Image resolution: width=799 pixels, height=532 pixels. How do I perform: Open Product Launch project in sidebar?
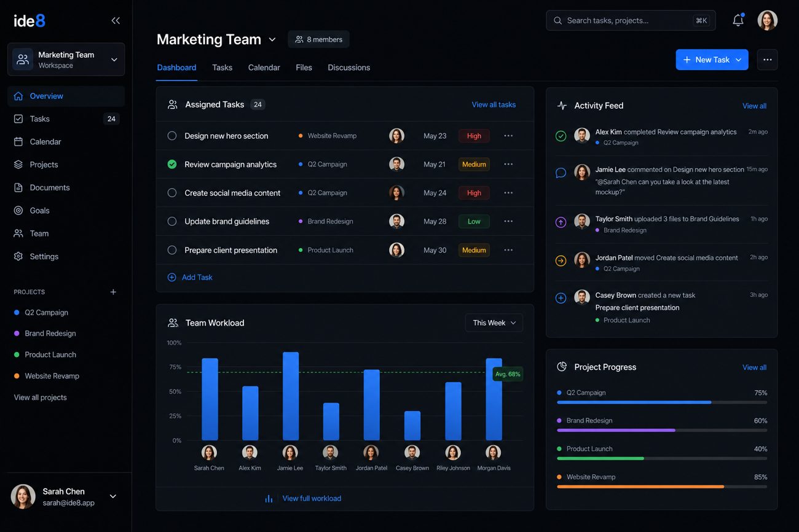pyautogui.click(x=45, y=354)
